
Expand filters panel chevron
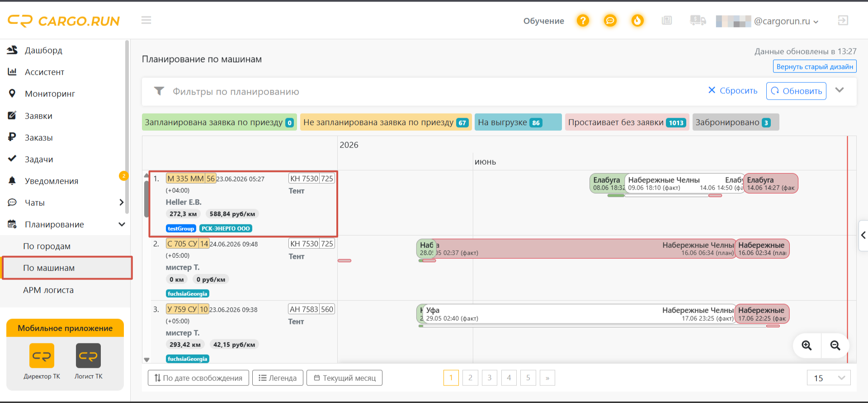840,90
